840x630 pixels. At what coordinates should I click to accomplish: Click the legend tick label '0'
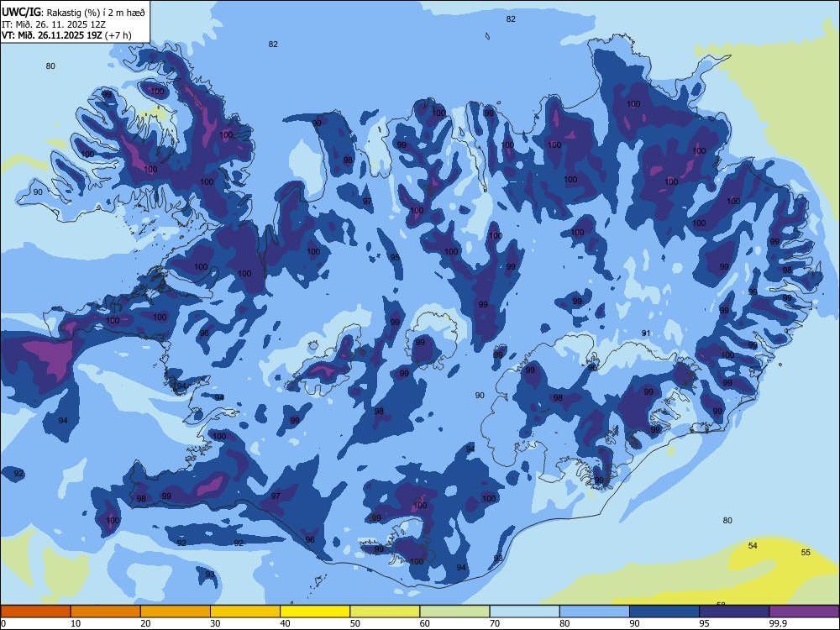[3, 623]
